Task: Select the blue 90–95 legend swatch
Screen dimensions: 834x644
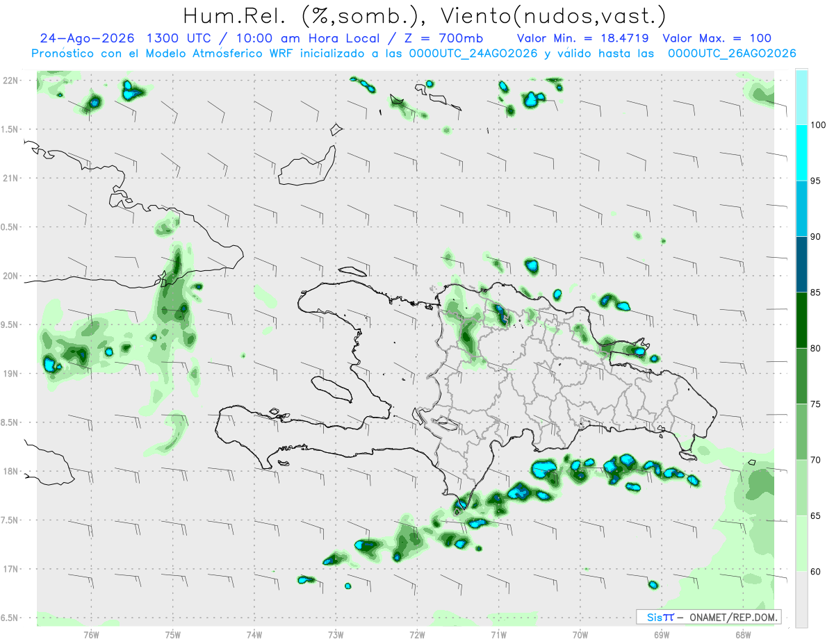Action: click(801, 208)
